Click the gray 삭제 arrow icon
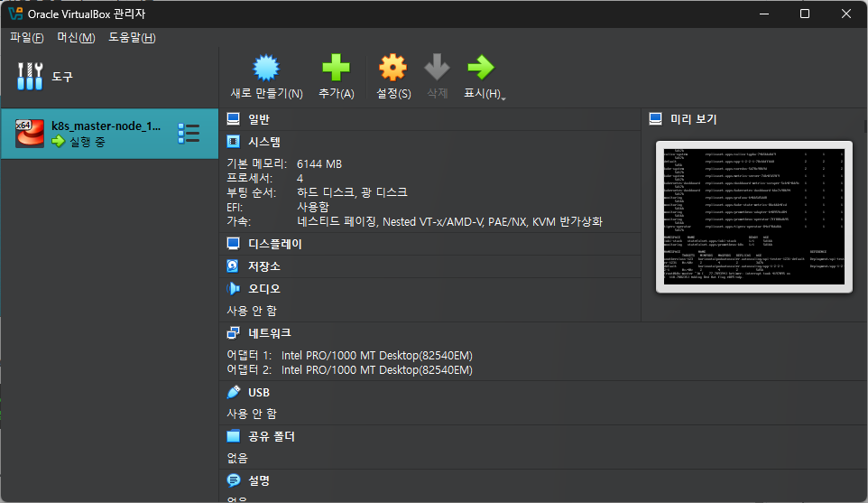This screenshot has height=503, width=868. (437, 68)
